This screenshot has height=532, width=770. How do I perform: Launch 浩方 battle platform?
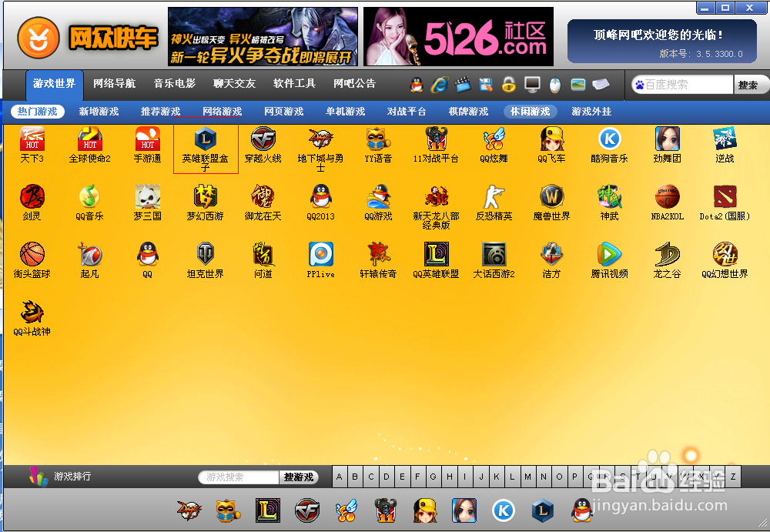(551, 260)
